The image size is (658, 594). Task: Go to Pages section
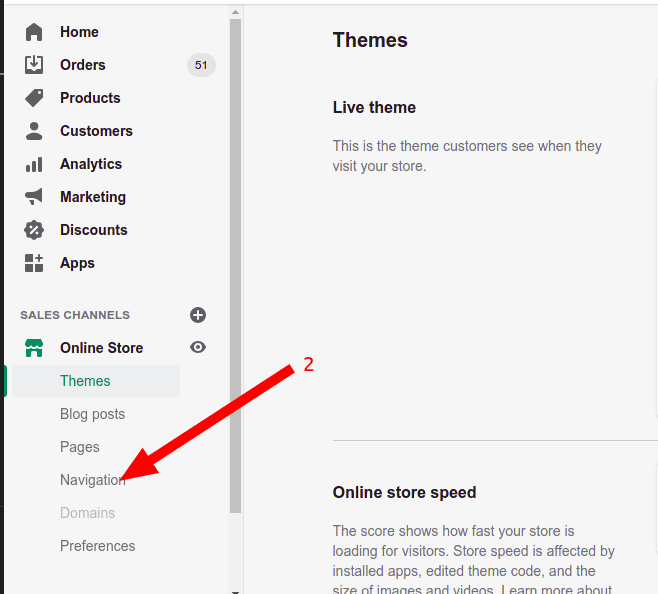(x=80, y=447)
